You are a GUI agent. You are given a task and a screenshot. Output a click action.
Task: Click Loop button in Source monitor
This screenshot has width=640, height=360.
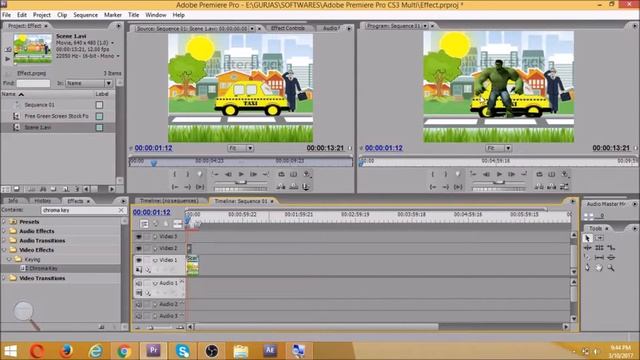281,174
